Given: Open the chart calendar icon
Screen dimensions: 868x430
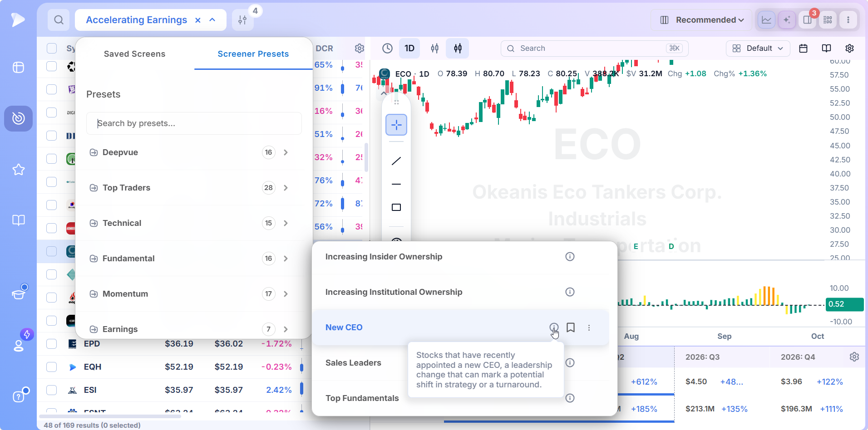Looking at the screenshot, I should coord(803,49).
